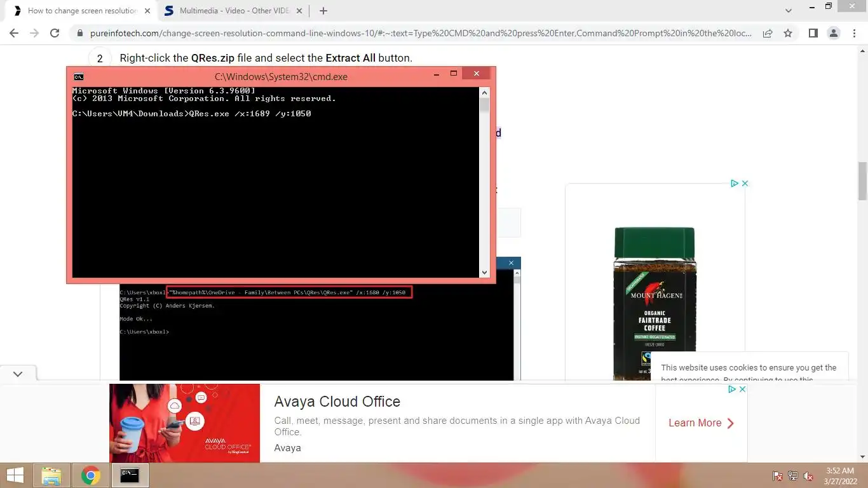
Task: Open the site lock info icon
Action: click(80, 33)
